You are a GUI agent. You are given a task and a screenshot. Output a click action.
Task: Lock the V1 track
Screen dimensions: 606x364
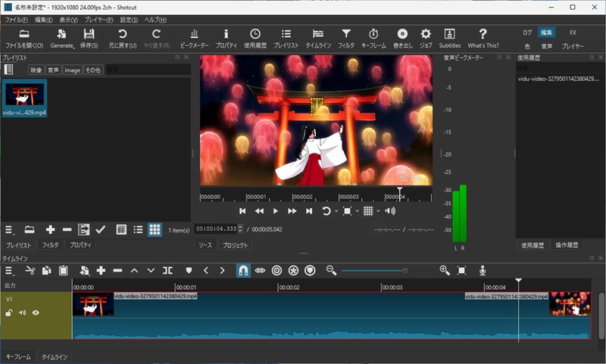click(8, 313)
